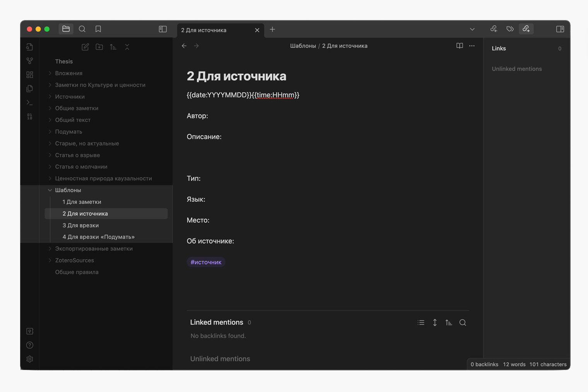Change sort order in file explorer
Image resolution: width=588 pixels, height=392 pixels.
[113, 47]
